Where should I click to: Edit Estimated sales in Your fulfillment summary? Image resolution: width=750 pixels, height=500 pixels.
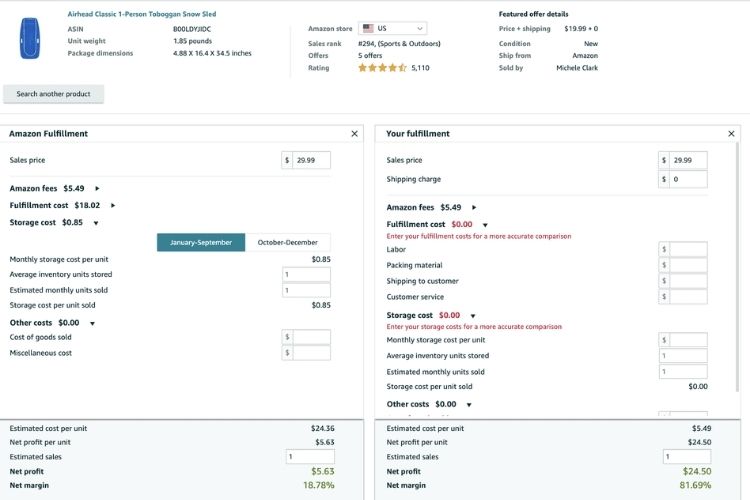pyautogui.click(x=687, y=457)
